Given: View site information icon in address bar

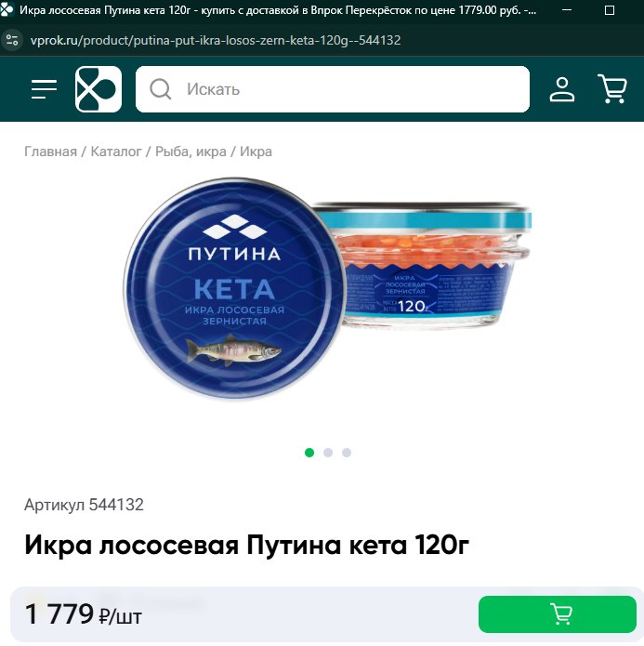Looking at the screenshot, I should coord(12,40).
